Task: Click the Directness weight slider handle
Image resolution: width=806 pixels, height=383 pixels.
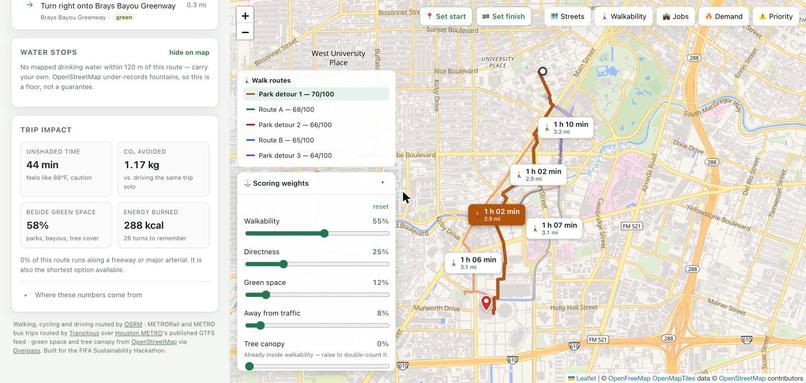Action: [x=283, y=264]
